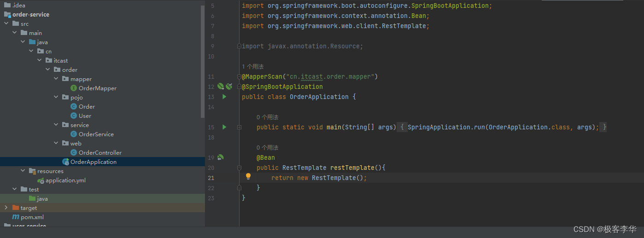Select the test java folder
644x238 pixels.
tap(42, 198)
